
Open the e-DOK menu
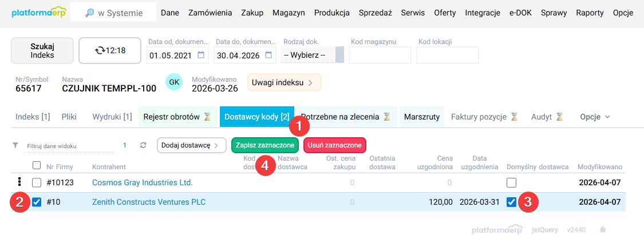pyautogui.click(x=520, y=13)
